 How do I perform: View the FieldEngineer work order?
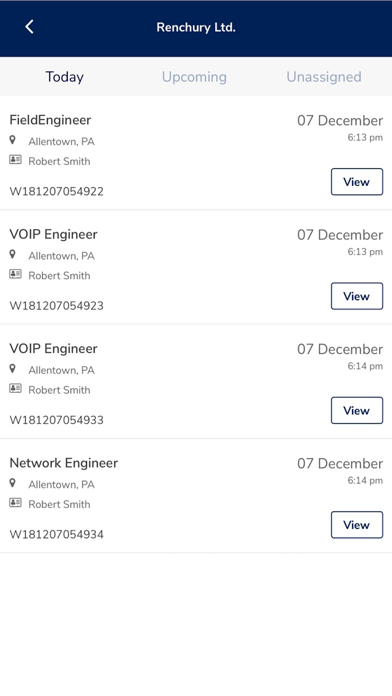pyautogui.click(x=357, y=182)
